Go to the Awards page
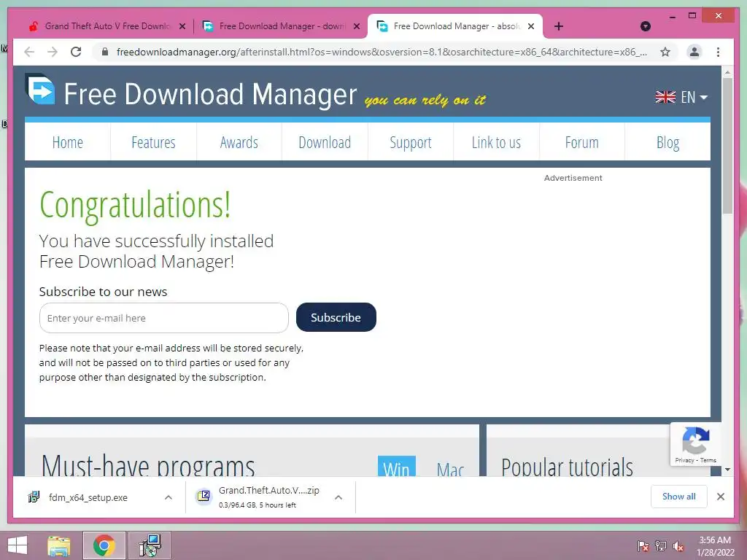This screenshot has width=747, height=560. pyautogui.click(x=239, y=142)
